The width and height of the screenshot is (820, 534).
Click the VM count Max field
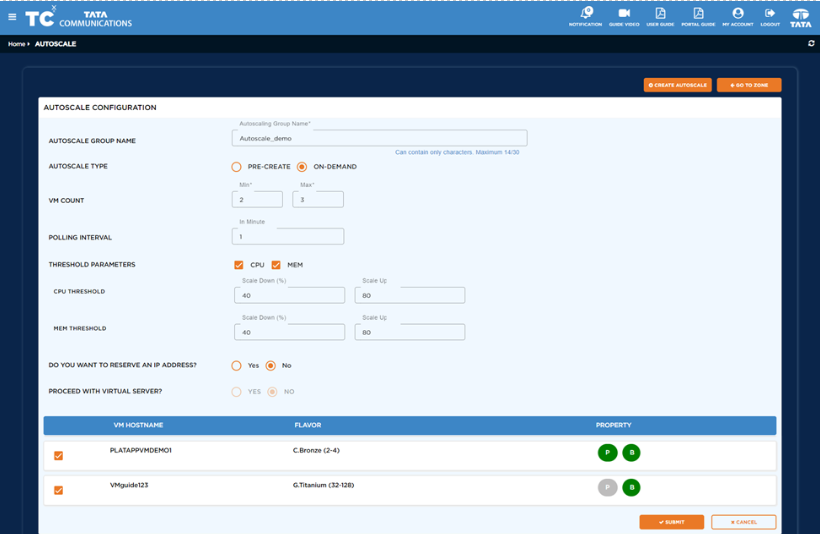[318, 199]
